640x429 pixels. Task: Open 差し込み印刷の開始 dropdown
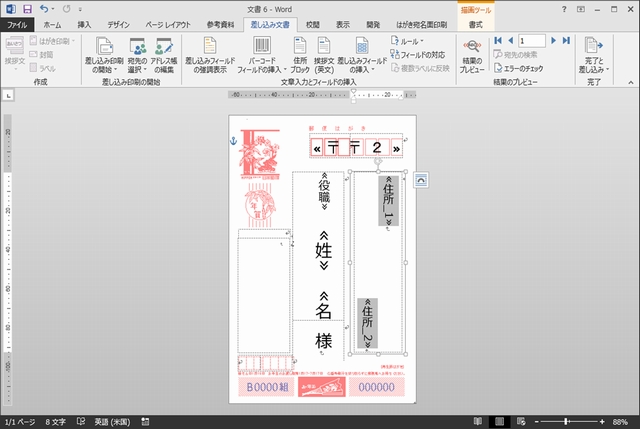pos(104,55)
